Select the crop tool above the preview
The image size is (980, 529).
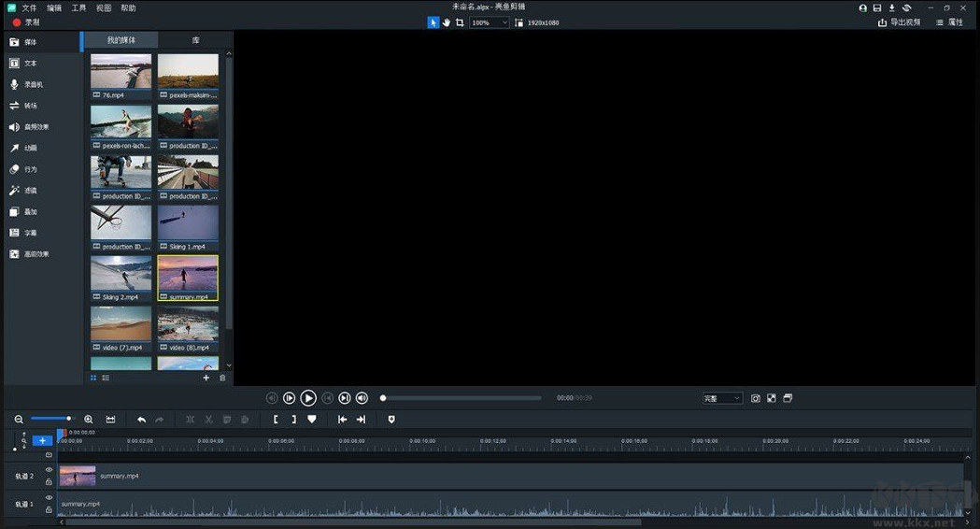[x=460, y=22]
